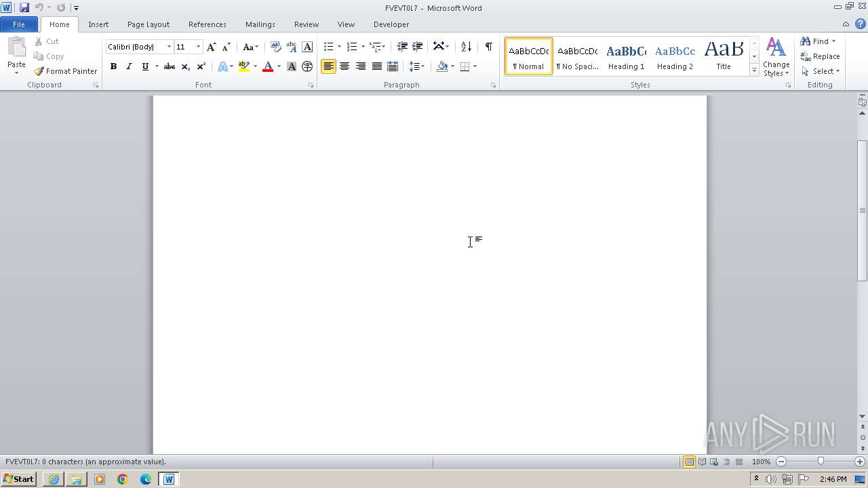Open the font size dropdown
Screen dimensions: 868x488
198,47
